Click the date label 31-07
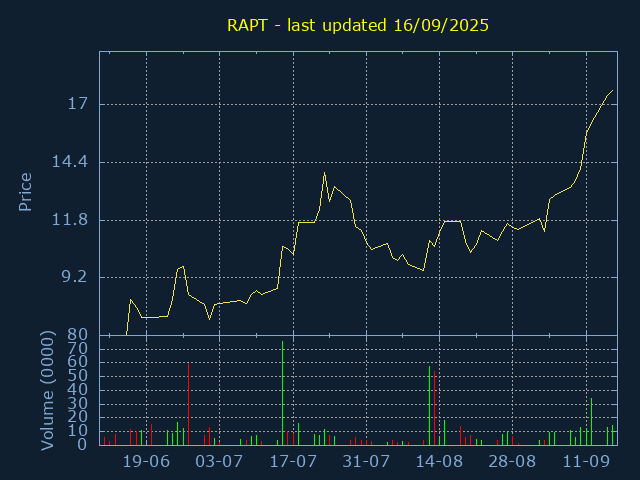The width and height of the screenshot is (640, 480). tap(366, 462)
